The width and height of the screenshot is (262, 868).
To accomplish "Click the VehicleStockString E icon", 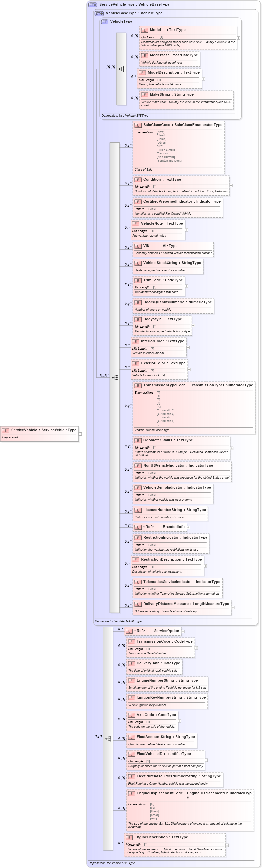I will pos(138,263).
